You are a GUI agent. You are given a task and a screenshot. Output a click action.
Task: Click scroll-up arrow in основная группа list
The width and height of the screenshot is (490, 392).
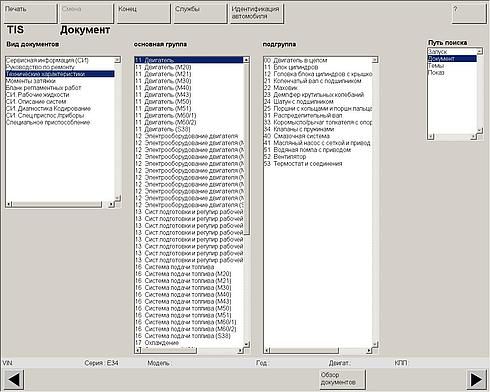click(x=246, y=60)
